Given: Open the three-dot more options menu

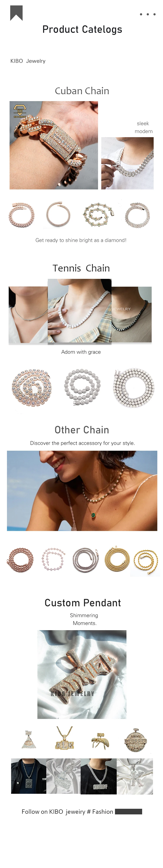Looking at the screenshot, I should (x=148, y=15).
